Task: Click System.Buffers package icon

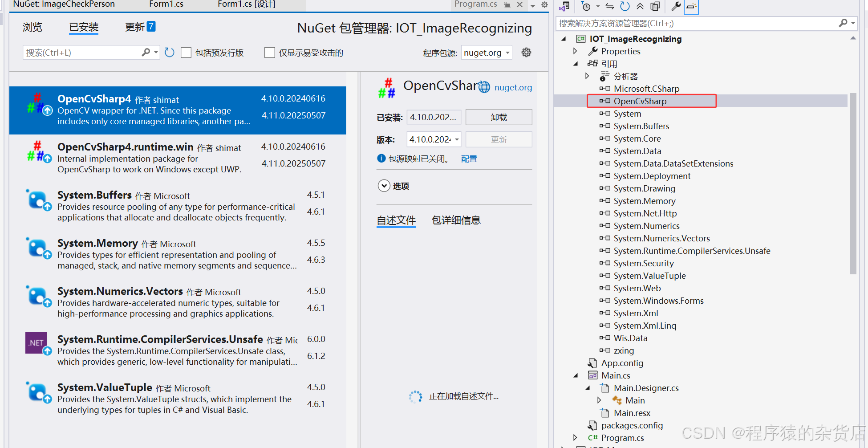Action: click(x=38, y=200)
